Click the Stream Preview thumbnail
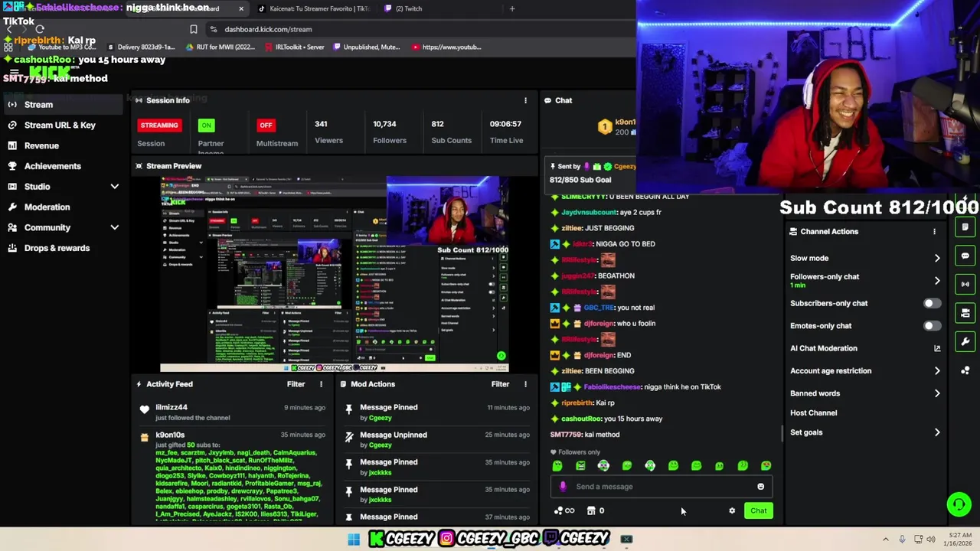 pyautogui.click(x=334, y=274)
